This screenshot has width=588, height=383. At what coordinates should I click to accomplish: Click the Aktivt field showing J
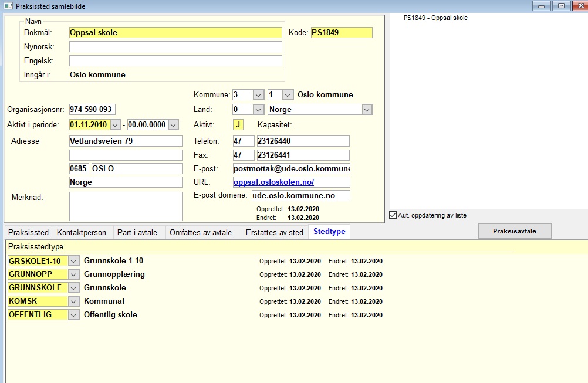click(x=238, y=125)
